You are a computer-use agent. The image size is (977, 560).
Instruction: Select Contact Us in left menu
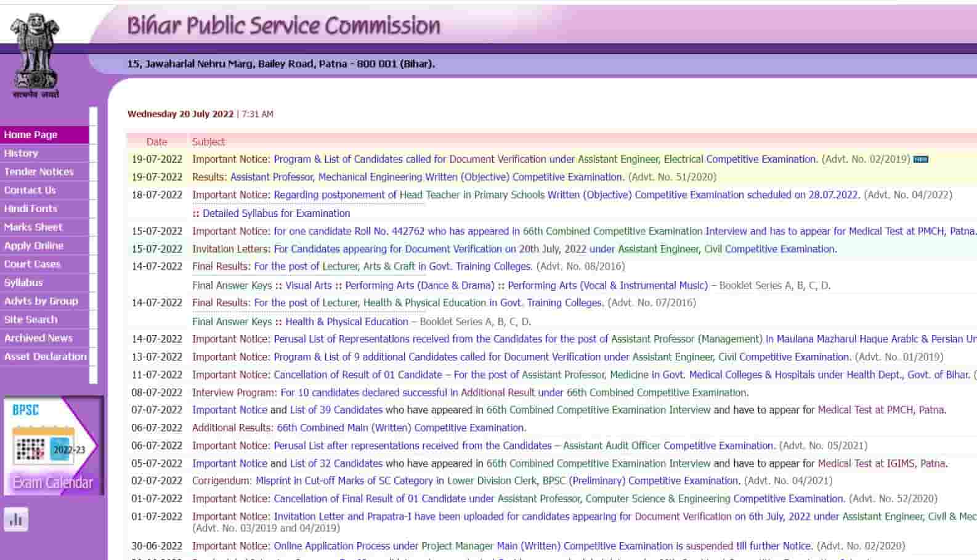pos(30,190)
